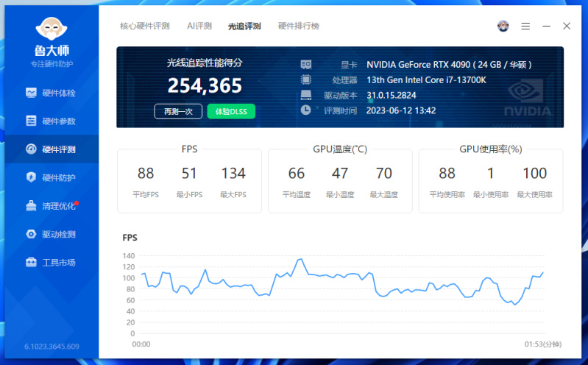Click the 最小温度 value 47
This screenshot has height=365, width=588.
[x=340, y=174]
